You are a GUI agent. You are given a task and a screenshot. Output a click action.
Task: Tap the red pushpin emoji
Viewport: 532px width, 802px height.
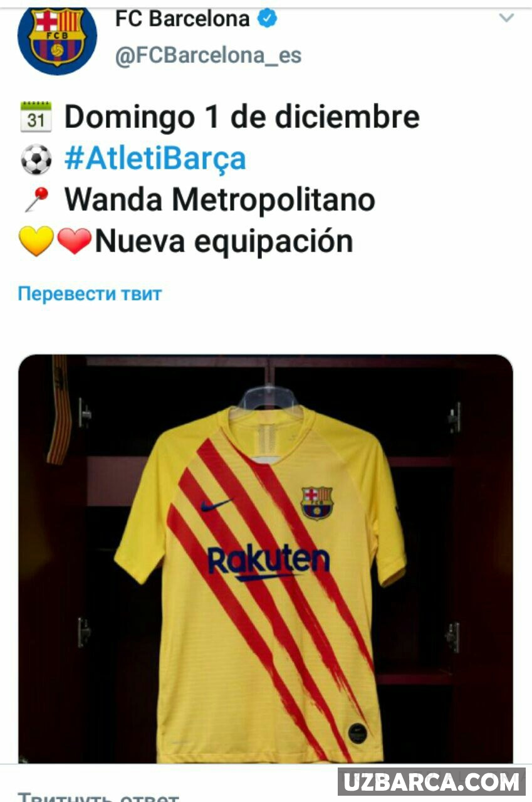pos(36,199)
